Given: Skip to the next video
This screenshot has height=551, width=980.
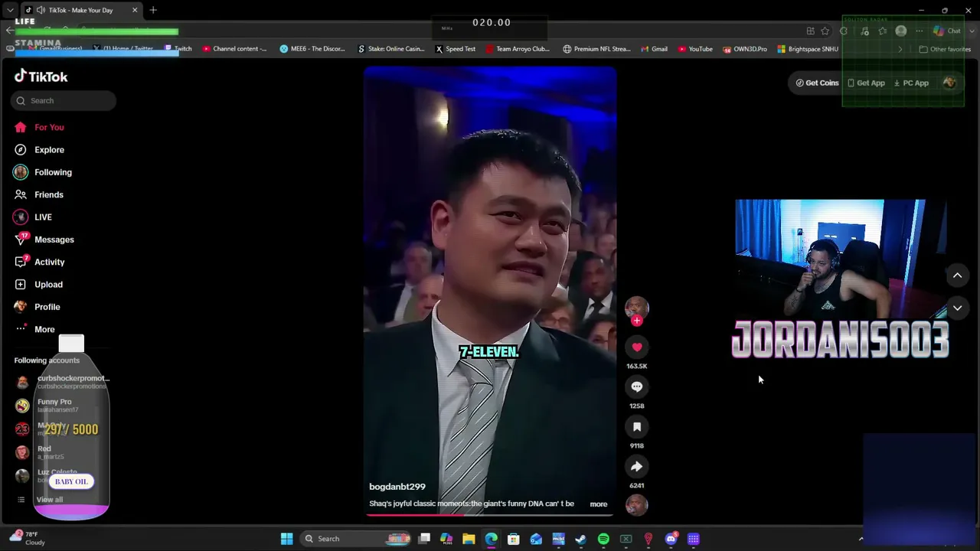Looking at the screenshot, I should 957,308.
